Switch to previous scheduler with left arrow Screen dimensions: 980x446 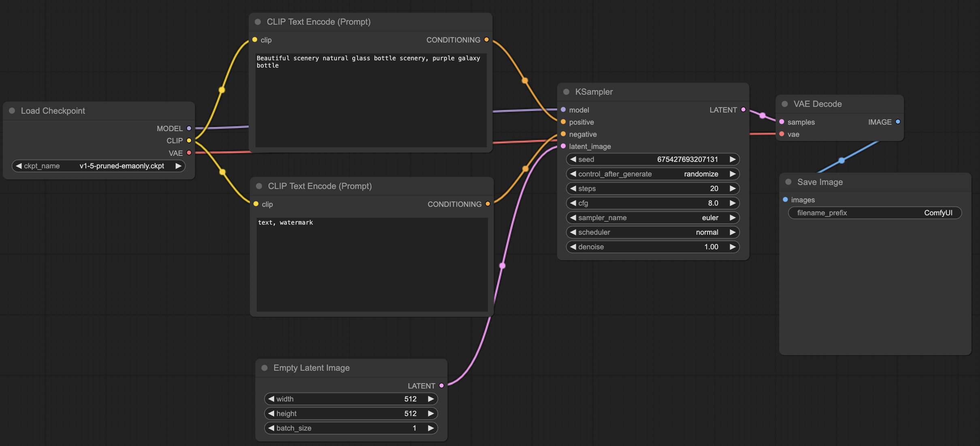click(x=573, y=232)
